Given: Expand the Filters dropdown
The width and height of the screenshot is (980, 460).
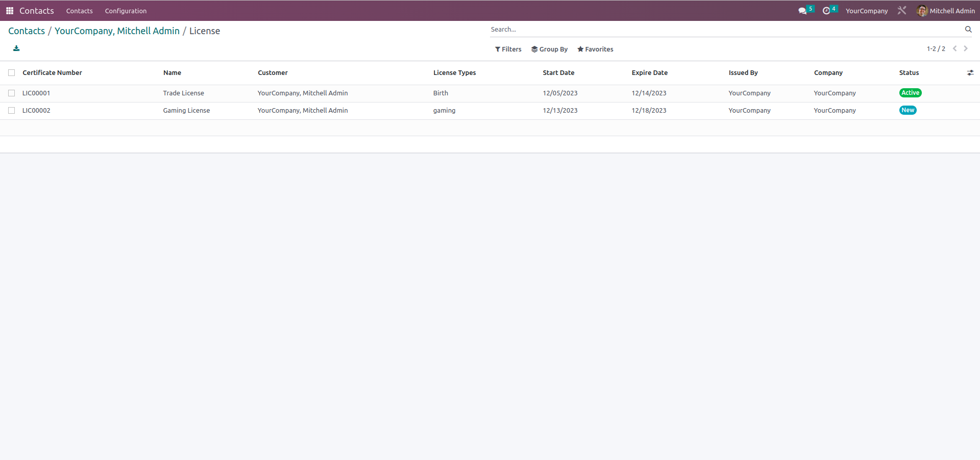Looking at the screenshot, I should (x=508, y=49).
